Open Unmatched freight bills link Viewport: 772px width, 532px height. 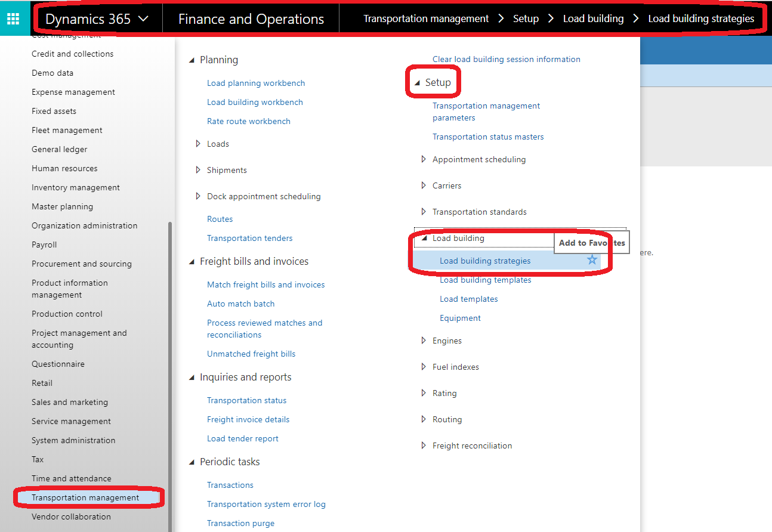[x=251, y=354]
